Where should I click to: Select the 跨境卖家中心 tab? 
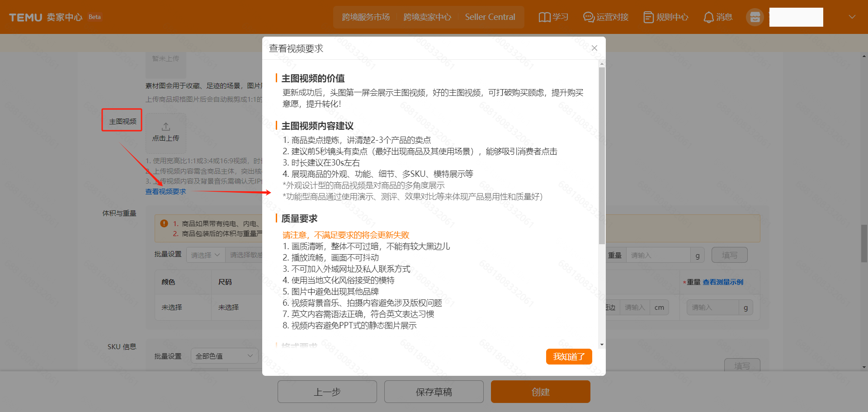pos(427,17)
